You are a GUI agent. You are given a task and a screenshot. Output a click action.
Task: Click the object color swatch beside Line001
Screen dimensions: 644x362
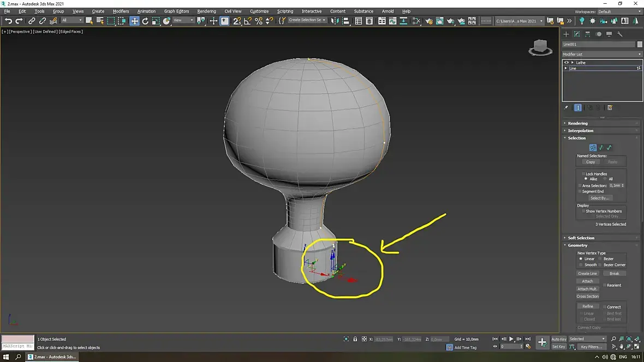point(640,44)
